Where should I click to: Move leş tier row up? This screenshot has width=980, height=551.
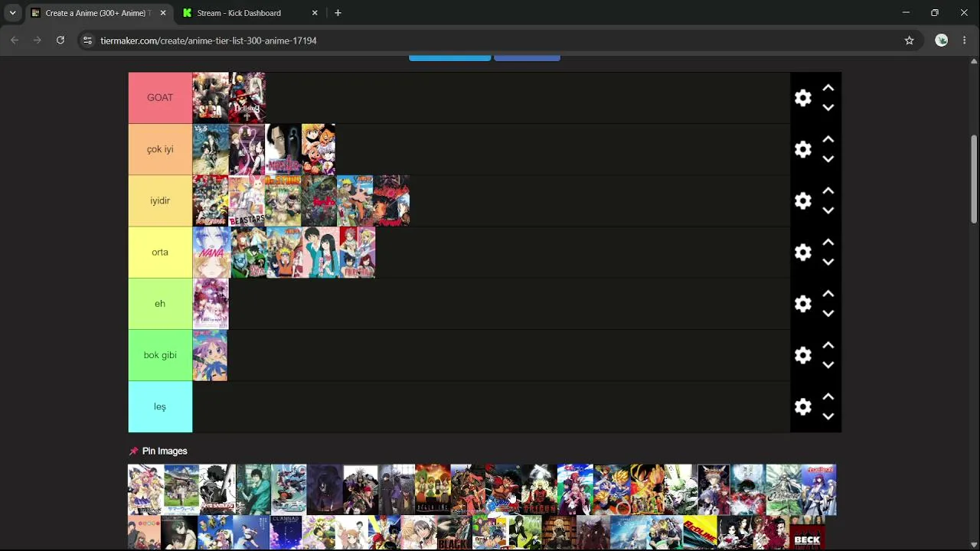(828, 396)
